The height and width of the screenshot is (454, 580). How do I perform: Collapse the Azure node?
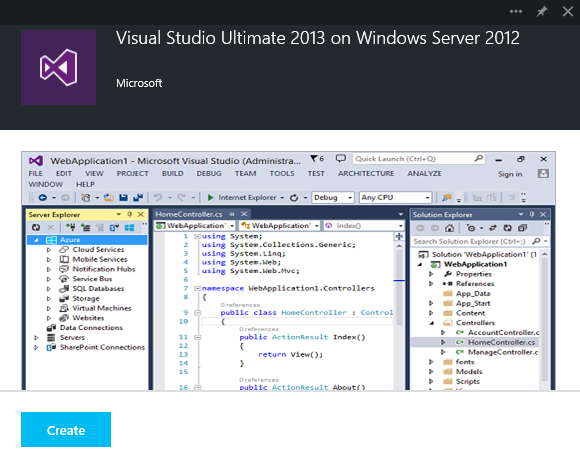tap(36, 240)
